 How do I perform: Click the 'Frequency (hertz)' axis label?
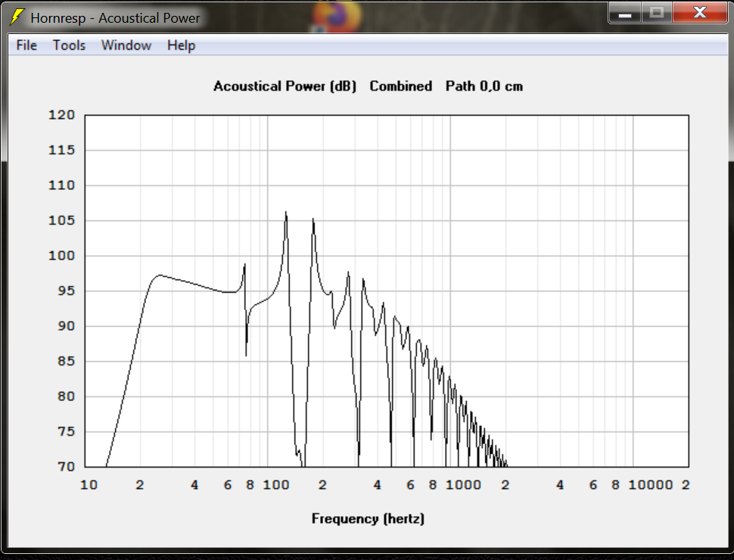[x=368, y=519]
